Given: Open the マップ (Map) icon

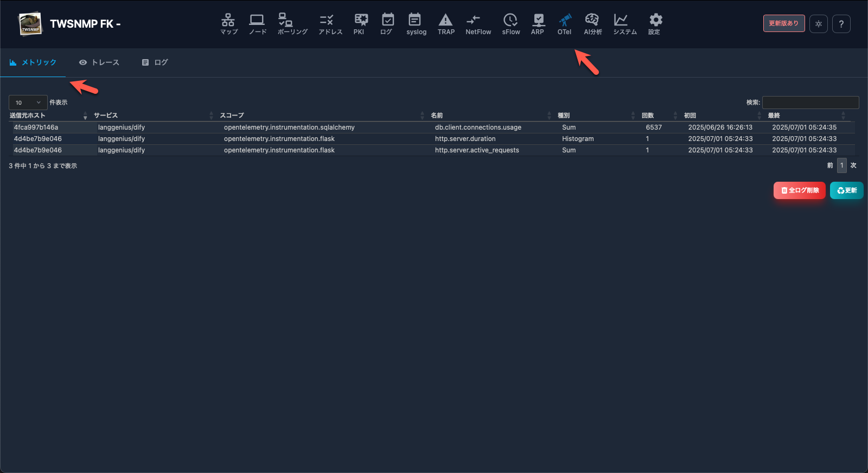Looking at the screenshot, I should click(228, 24).
